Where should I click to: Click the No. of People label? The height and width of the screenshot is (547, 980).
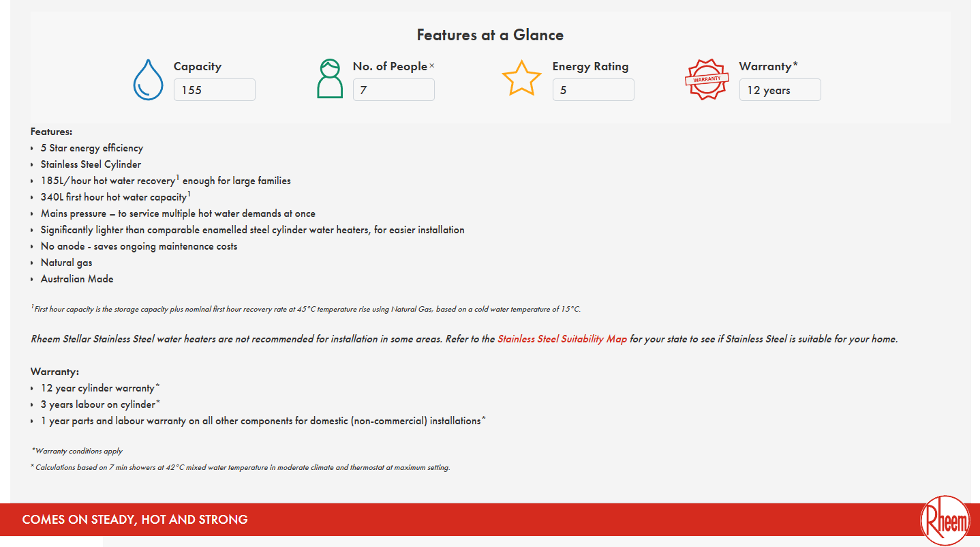pyautogui.click(x=391, y=67)
